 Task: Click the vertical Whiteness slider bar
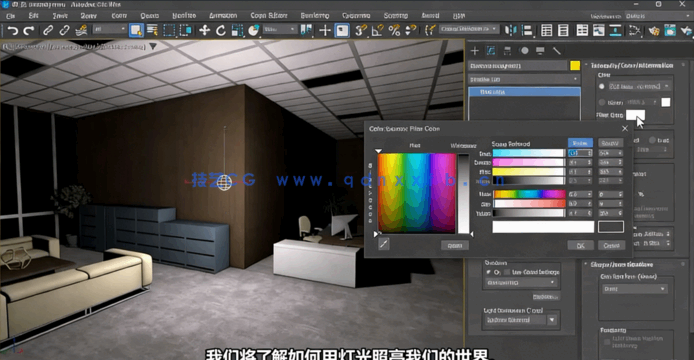pos(463,193)
